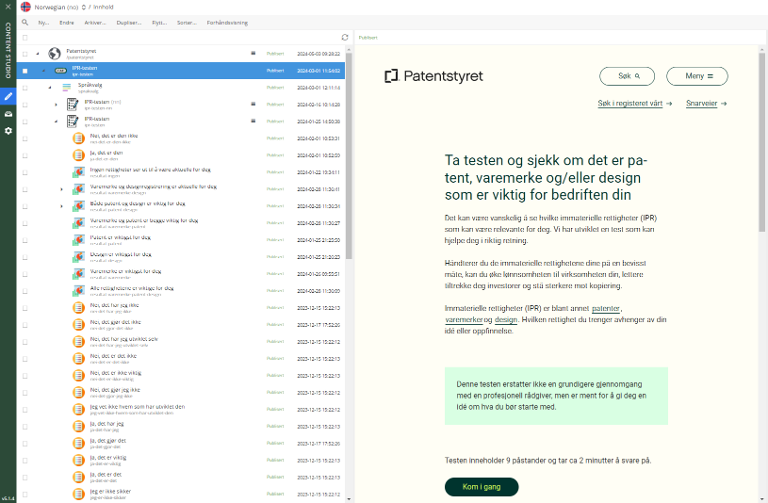Click the 'Kom i gang' button
The image size is (768, 503).
(481, 487)
